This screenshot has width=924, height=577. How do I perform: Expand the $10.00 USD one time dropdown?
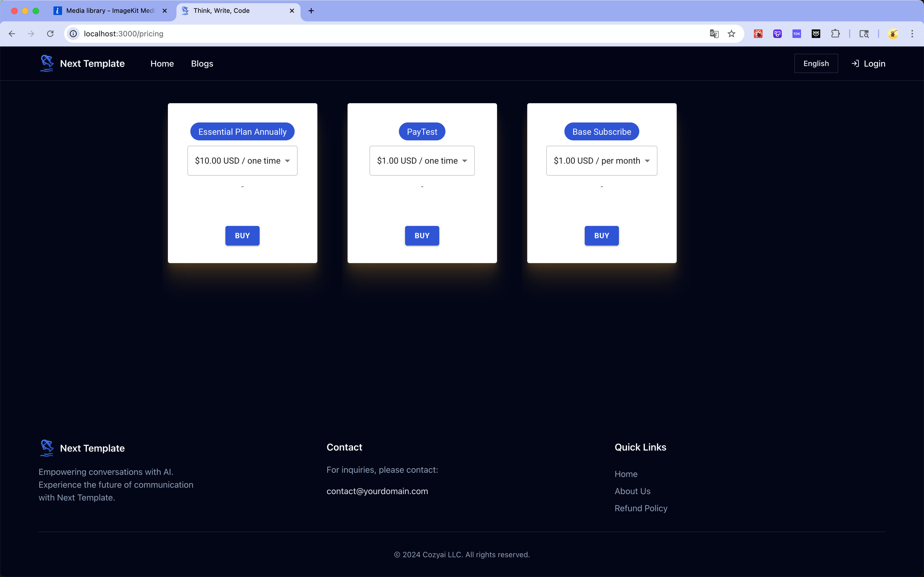[242, 161]
